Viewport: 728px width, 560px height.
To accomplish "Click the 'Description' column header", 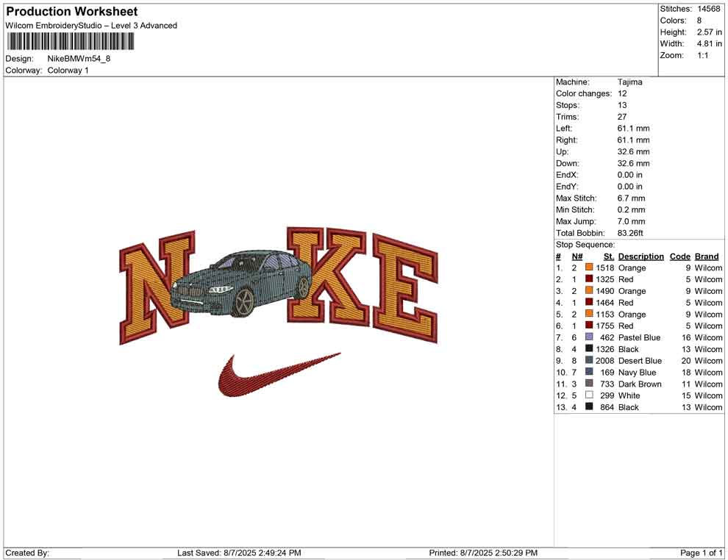I will [640, 256].
